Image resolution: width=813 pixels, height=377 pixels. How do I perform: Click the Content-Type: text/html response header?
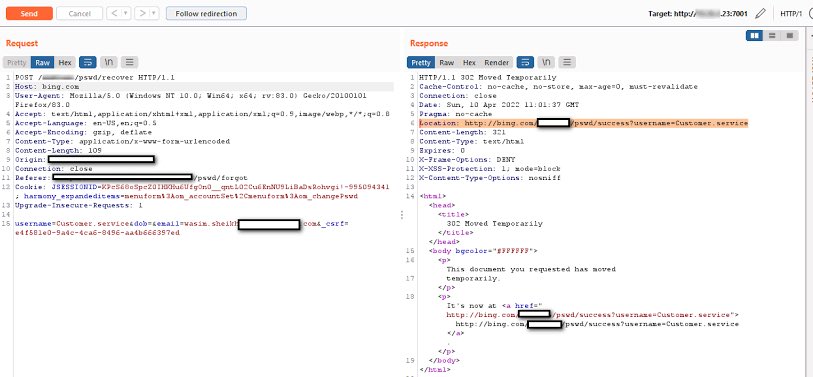click(x=471, y=141)
